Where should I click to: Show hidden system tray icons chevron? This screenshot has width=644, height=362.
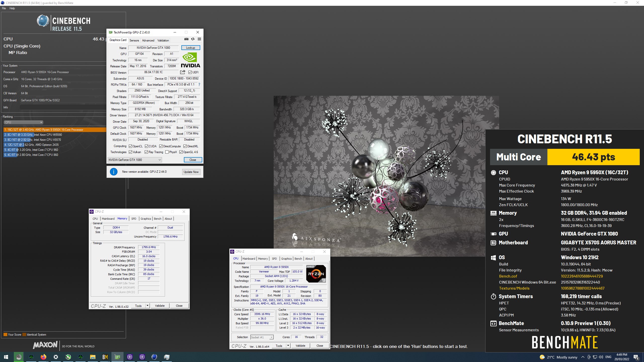click(583, 357)
